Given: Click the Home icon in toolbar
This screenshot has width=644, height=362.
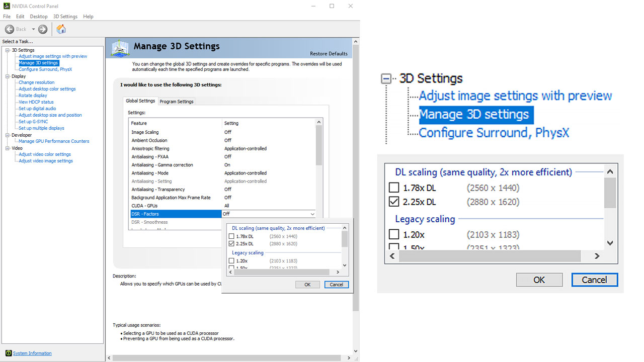Looking at the screenshot, I should [x=61, y=29].
